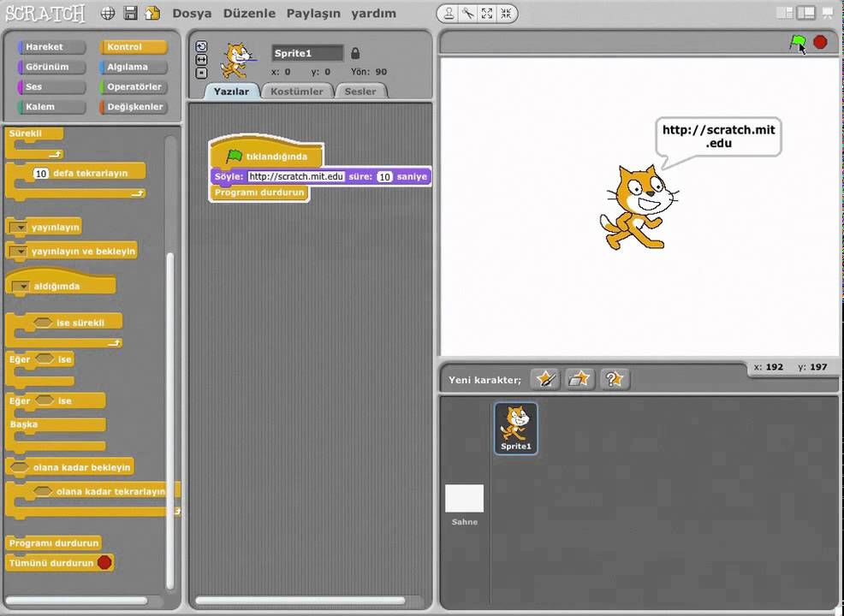This screenshot has height=616, width=844.
Task: Click the seconds value in Söyle block
Action: pos(384,176)
